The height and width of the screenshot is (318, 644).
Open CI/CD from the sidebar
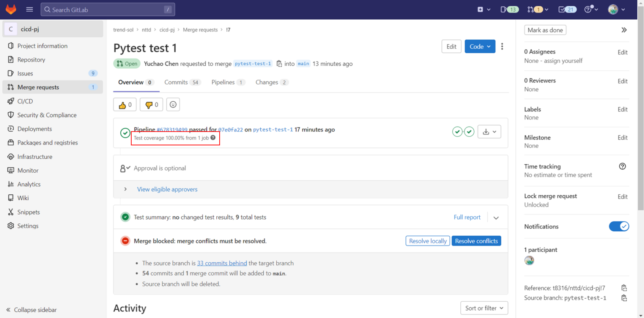[x=24, y=101]
